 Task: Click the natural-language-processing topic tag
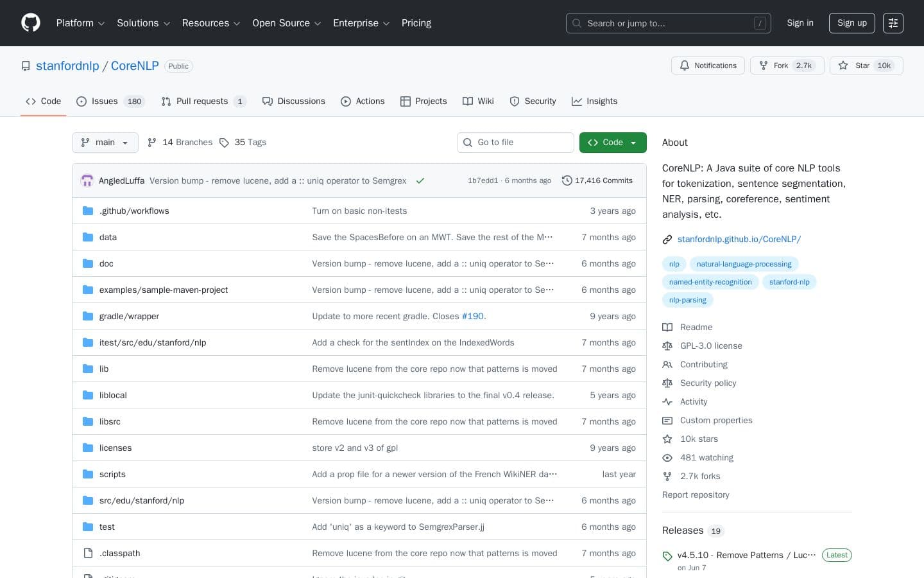(744, 264)
